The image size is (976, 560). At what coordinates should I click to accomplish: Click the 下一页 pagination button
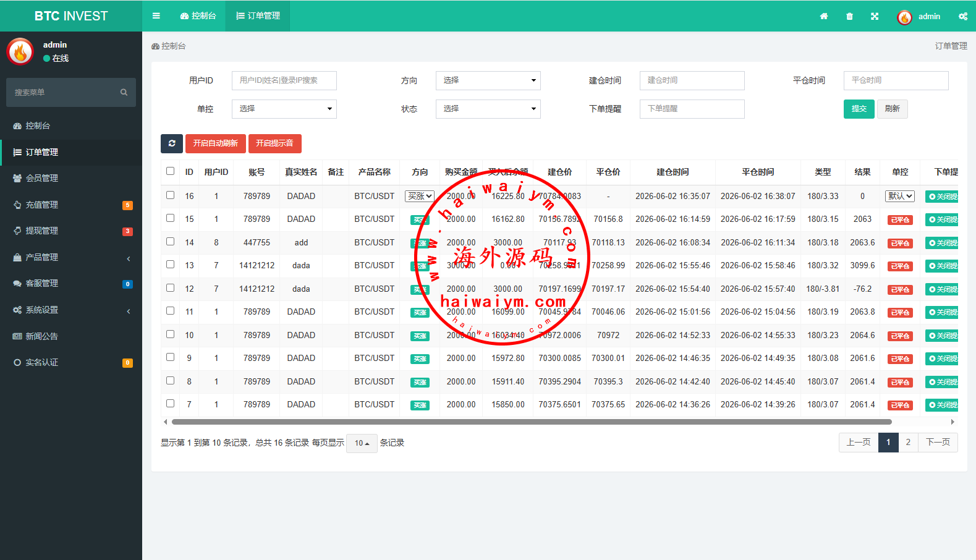point(938,443)
